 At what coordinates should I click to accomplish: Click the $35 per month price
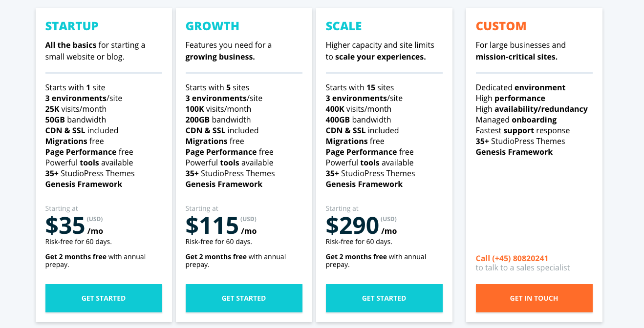point(74,225)
